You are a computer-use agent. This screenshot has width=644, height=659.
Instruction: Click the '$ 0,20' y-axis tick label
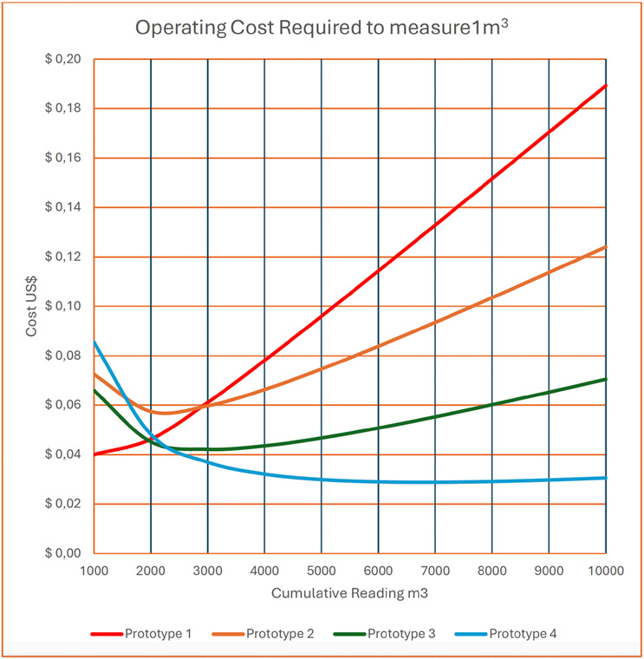62,59
